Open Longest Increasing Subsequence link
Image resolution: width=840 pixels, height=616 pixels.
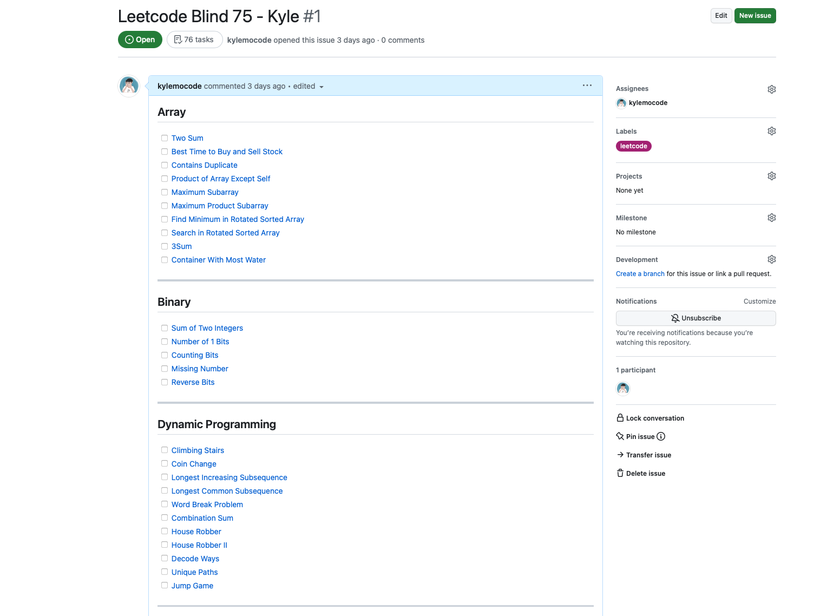click(x=229, y=477)
